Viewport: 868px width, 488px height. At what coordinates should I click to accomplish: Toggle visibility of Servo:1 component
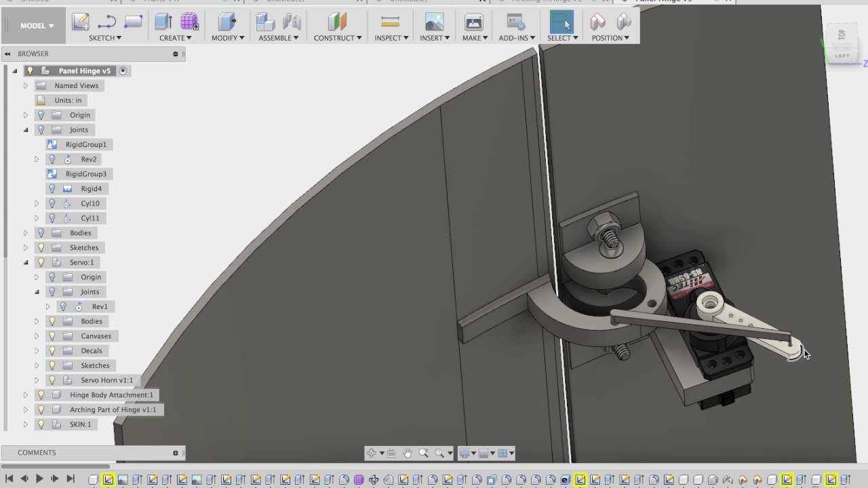pos(41,262)
